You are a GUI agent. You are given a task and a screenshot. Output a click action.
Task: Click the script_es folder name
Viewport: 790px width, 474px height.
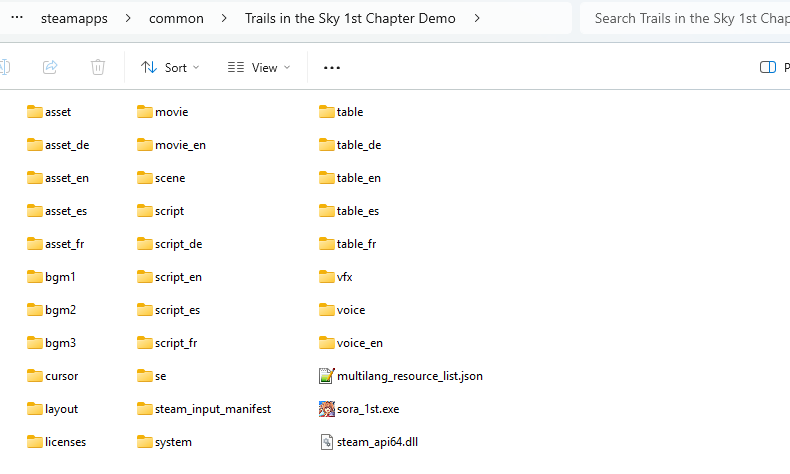(177, 310)
